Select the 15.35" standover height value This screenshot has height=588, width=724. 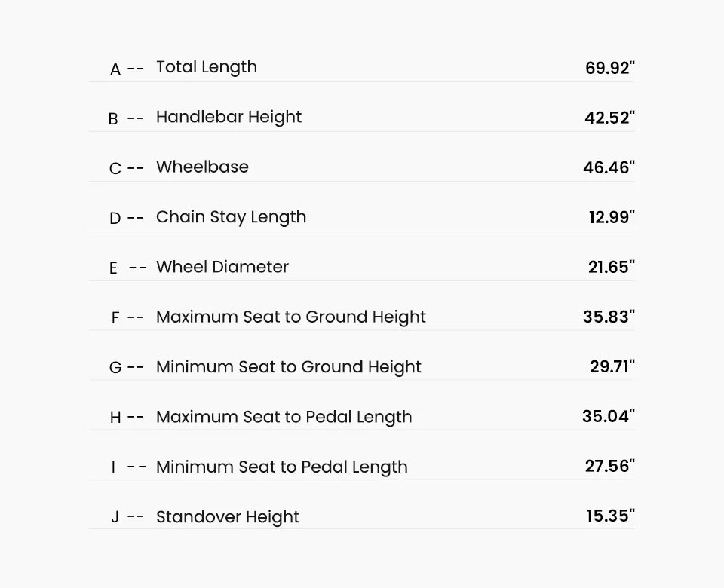tap(610, 516)
